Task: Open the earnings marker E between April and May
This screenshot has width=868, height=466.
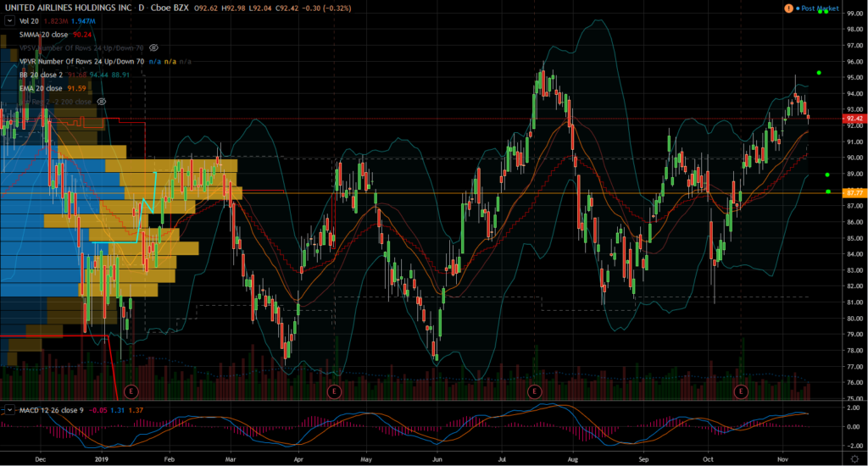Action: (334, 391)
